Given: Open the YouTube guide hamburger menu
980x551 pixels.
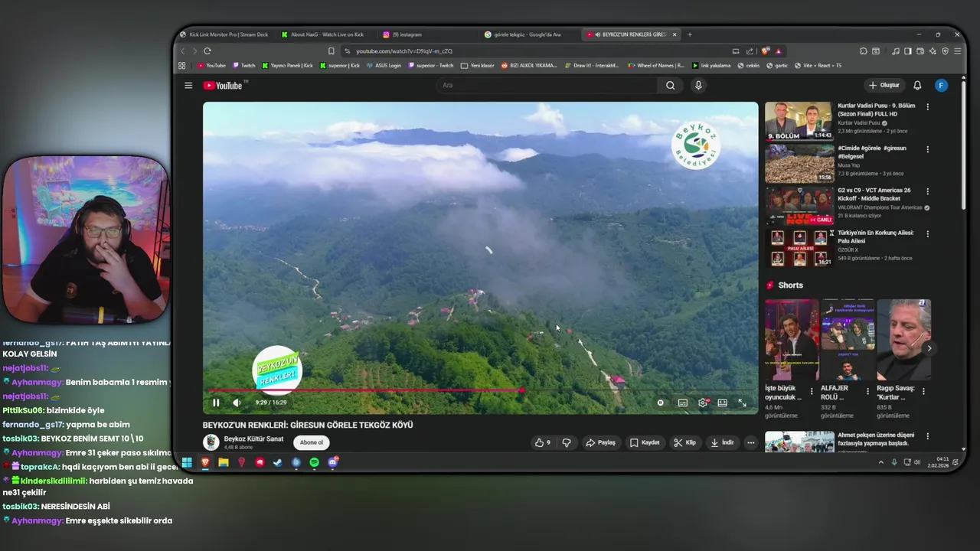Looking at the screenshot, I should coord(188,85).
